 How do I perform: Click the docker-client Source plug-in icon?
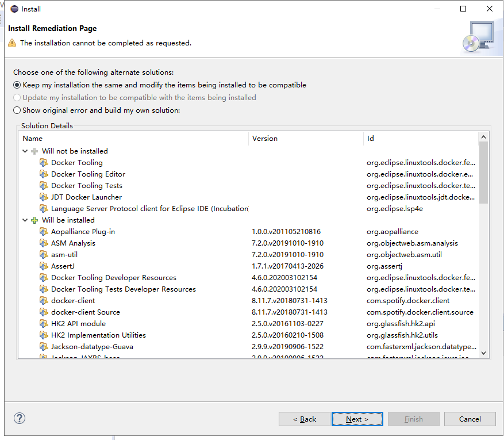[44, 312]
